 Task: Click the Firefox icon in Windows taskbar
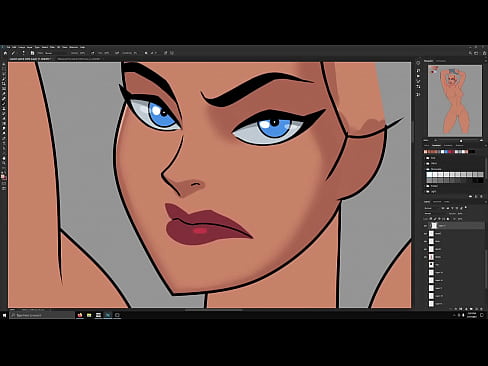pos(80,315)
